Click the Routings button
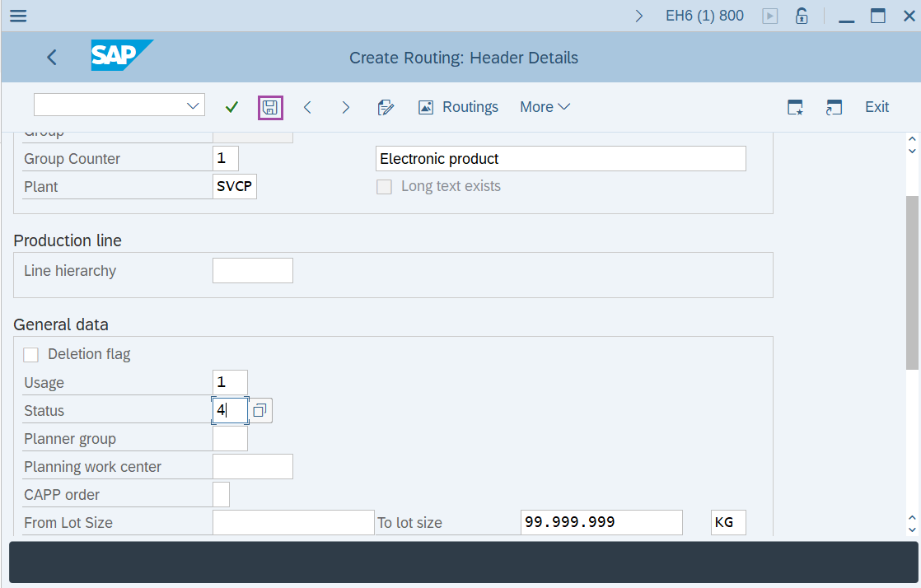The height and width of the screenshot is (588, 921). coord(458,106)
